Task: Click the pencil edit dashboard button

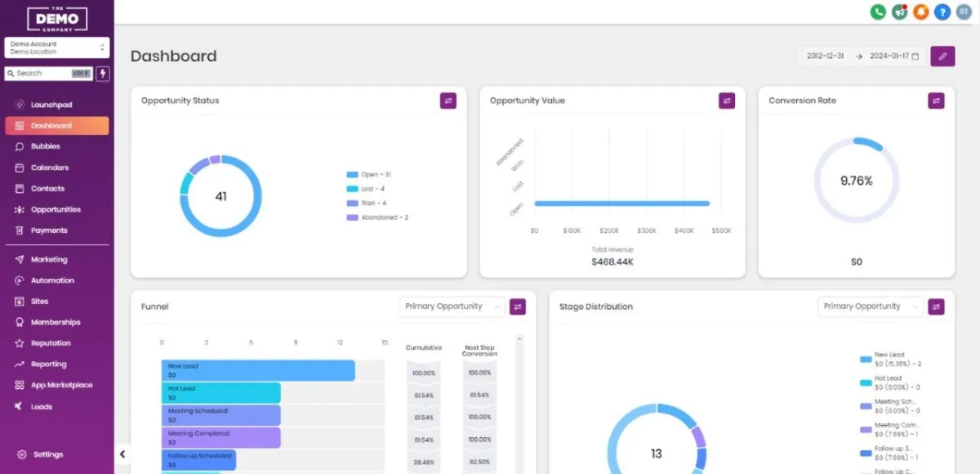Action: click(942, 56)
